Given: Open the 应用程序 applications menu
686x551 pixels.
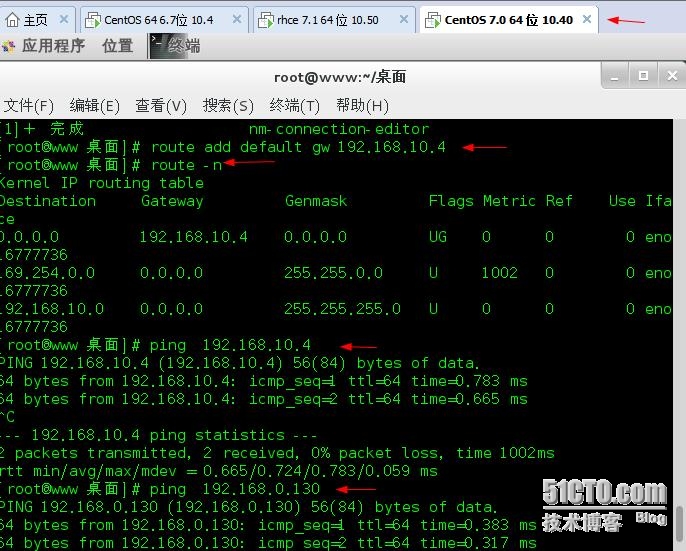Looking at the screenshot, I should [x=53, y=46].
